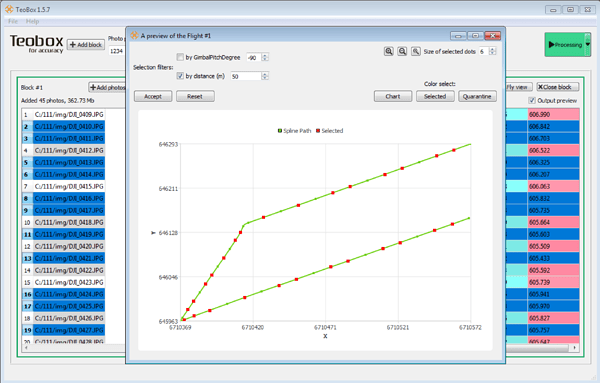
Task: Select row 1 DJI_0409.JPG
Action: point(69,114)
